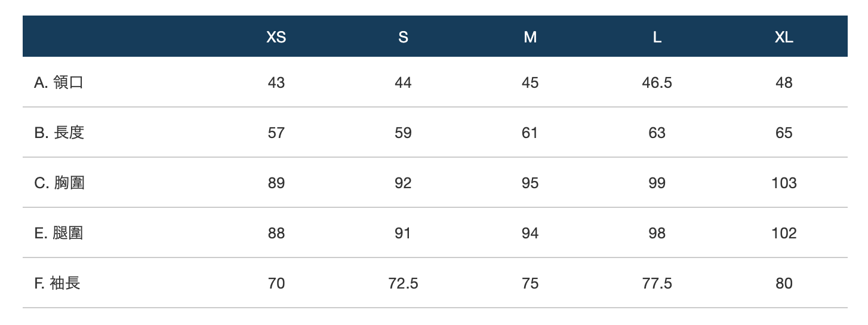This screenshot has height=325, width=868.
Task: Select the B. 長度 row label
Action: (59, 133)
